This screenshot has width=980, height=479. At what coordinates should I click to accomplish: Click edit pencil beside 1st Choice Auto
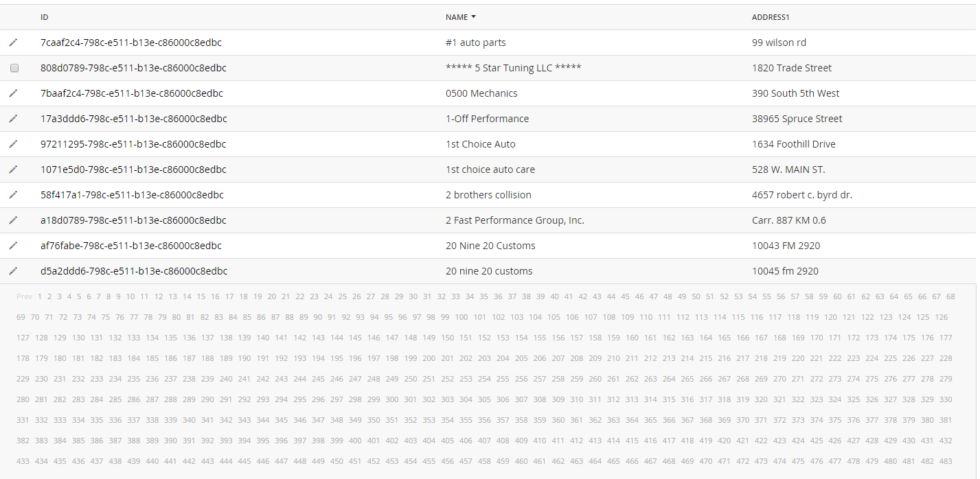tap(13, 144)
